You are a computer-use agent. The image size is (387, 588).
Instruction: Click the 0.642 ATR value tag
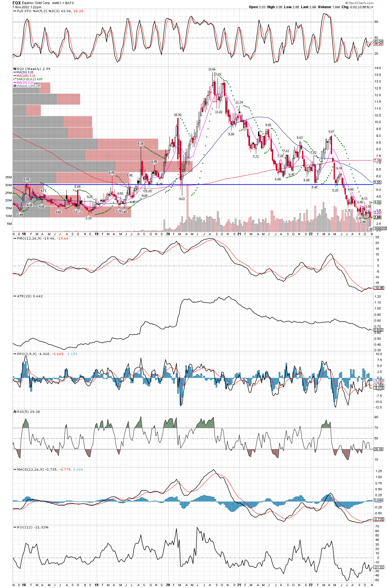tap(378, 330)
